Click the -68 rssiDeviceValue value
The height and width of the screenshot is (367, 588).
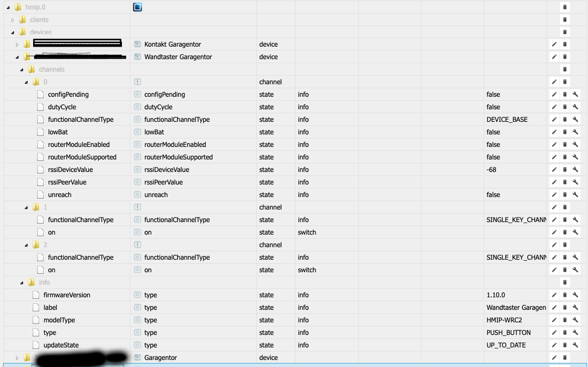491,170
